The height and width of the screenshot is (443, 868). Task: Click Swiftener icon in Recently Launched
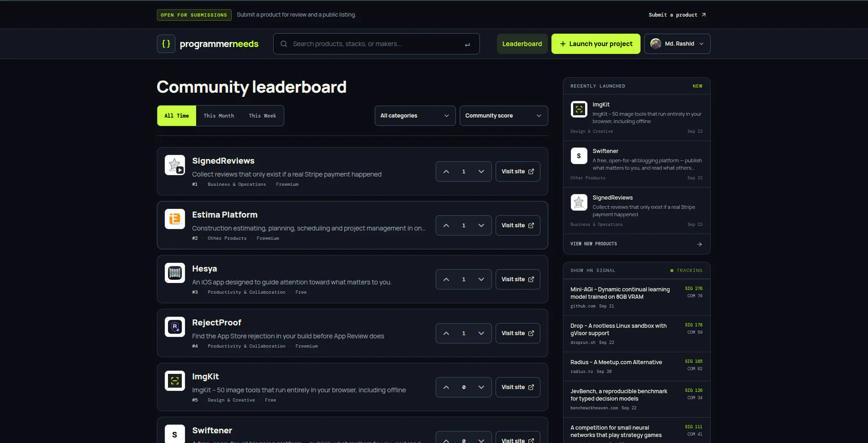579,156
